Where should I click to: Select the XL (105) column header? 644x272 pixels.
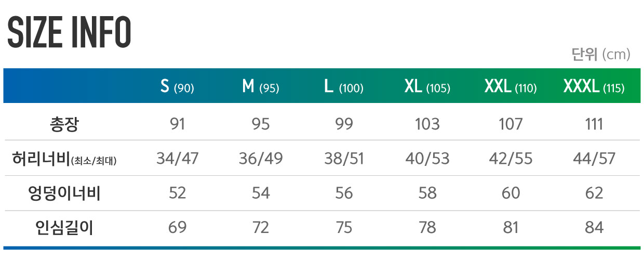(427, 87)
